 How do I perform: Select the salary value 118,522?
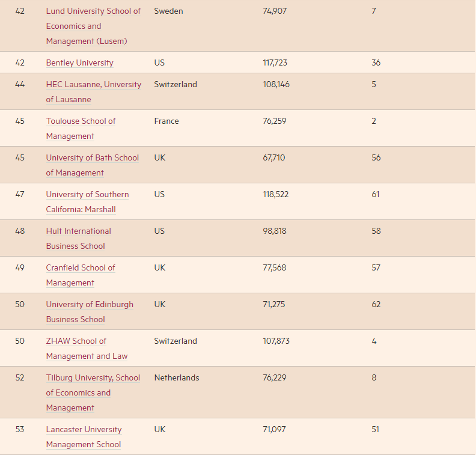[276, 195]
